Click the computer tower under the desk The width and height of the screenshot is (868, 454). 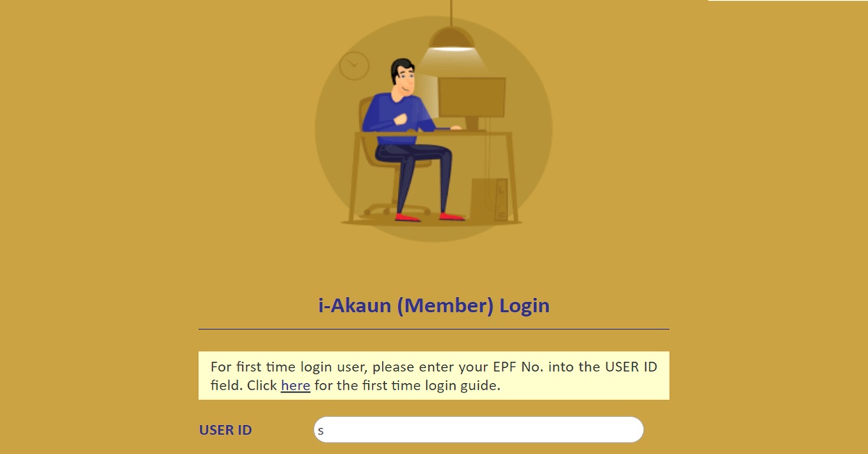click(490, 200)
